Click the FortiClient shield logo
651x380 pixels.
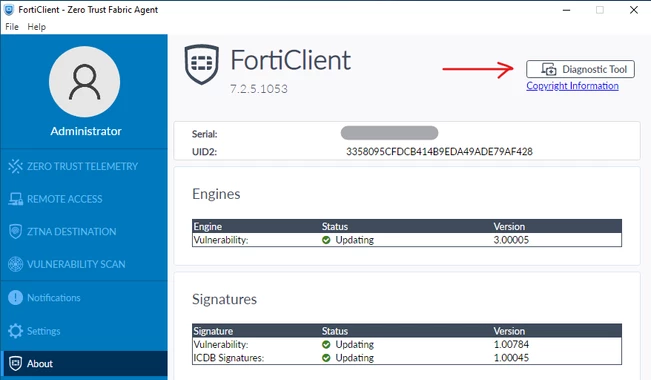pos(202,64)
